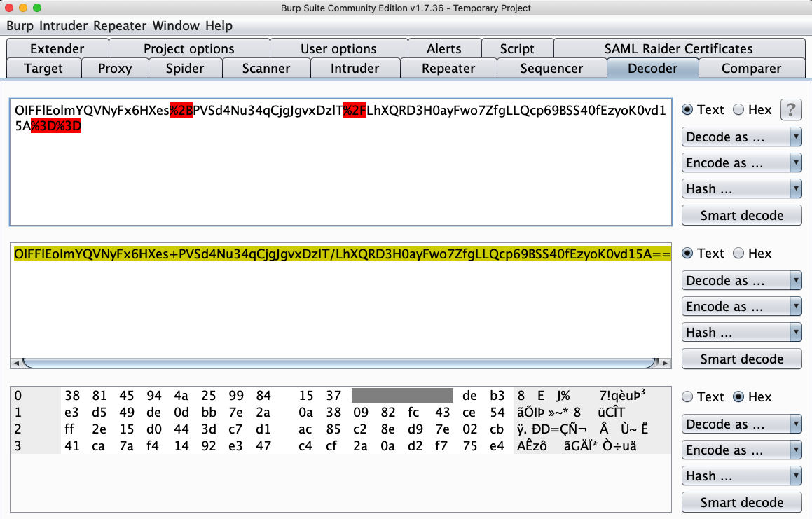Click the gray selected hex cells in row 0
This screenshot has height=519, width=812.
(x=402, y=396)
